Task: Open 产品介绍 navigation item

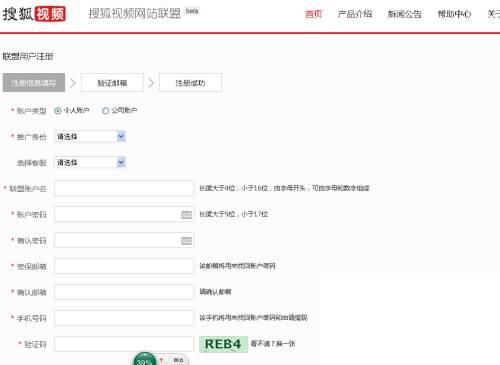Action: tap(355, 14)
